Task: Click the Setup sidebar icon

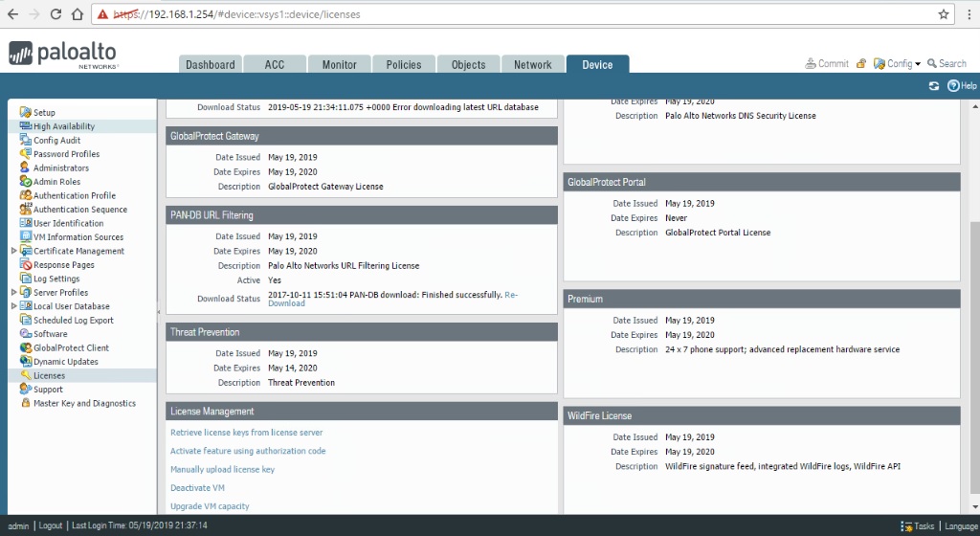Action: 25,112
